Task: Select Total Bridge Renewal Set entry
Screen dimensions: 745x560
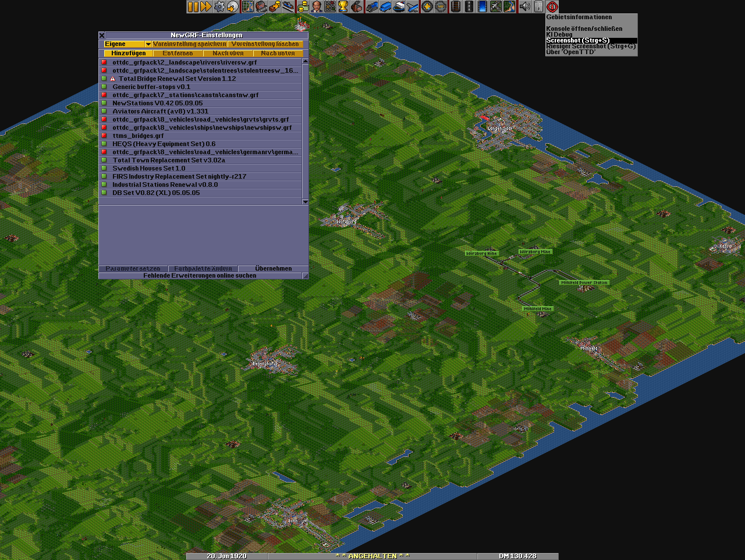Action: click(x=177, y=79)
